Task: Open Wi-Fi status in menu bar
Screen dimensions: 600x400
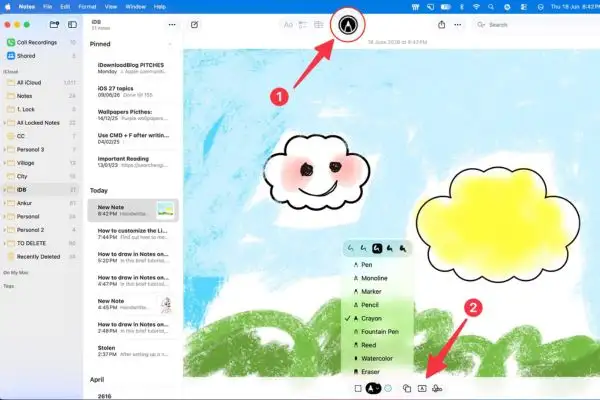Action: tap(476, 7)
